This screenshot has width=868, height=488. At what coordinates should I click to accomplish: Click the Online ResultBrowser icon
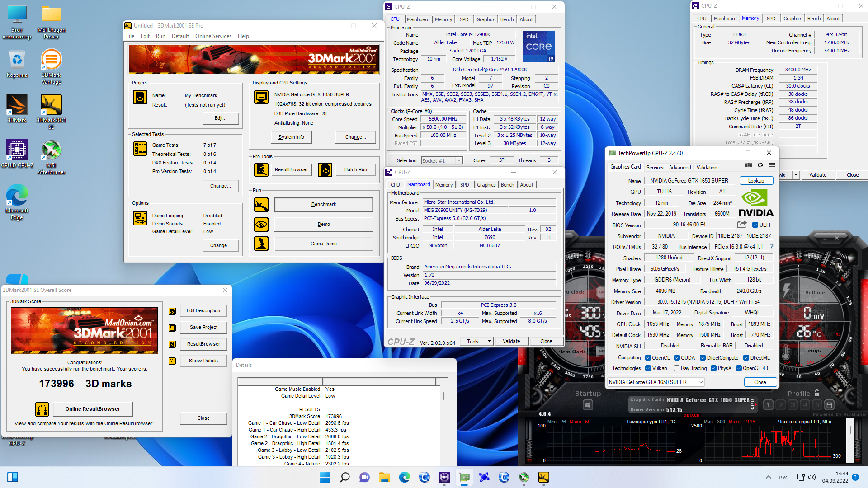[42, 409]
